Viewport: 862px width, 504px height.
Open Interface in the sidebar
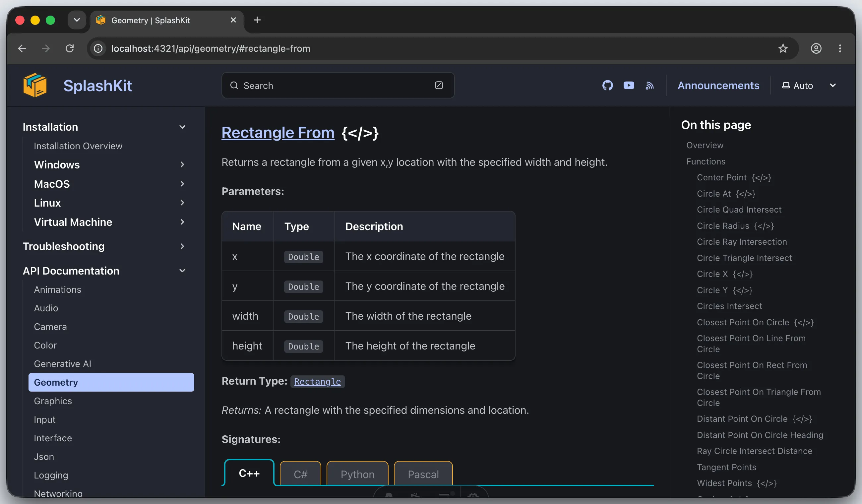(x=53, y=438)
